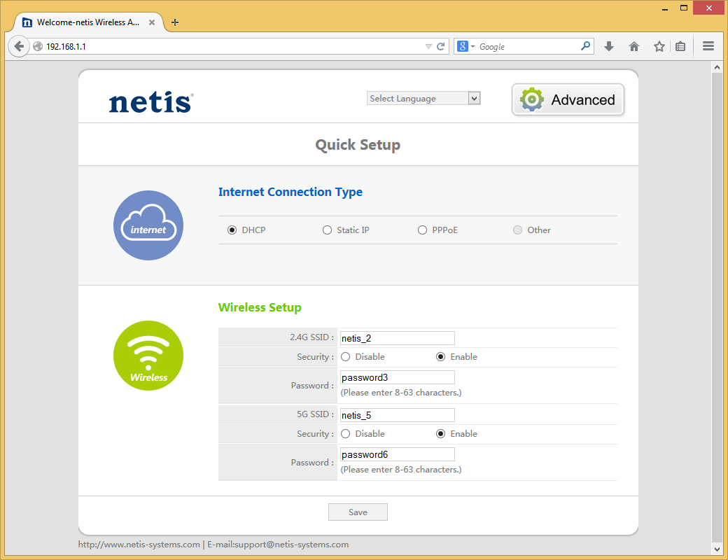
Task: Enable security for 2.4G network
Action: 440,356
